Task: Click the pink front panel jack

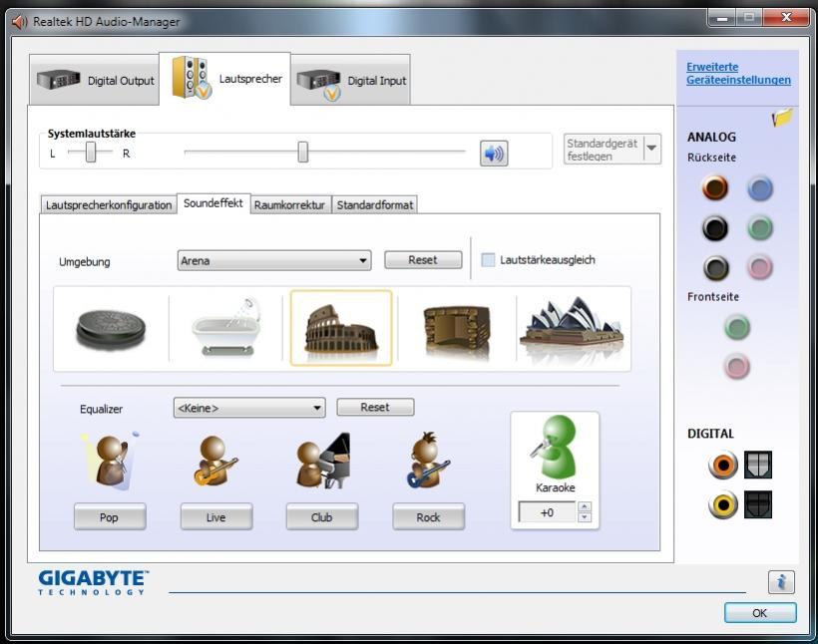Action: pyautogui.click(x=736, y=366)
